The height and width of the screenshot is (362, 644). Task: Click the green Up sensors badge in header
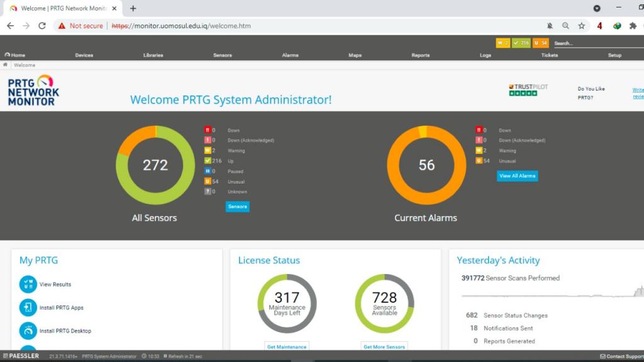[x=521, y=43]
